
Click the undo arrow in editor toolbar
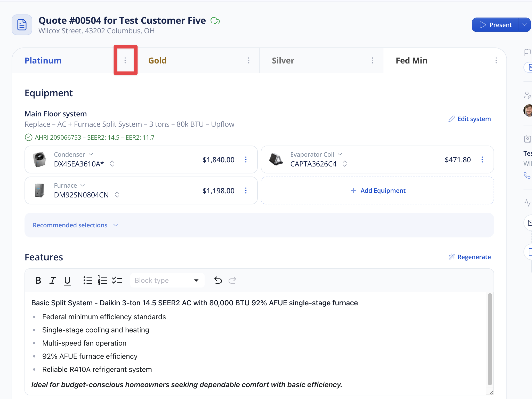pos(218,280)
